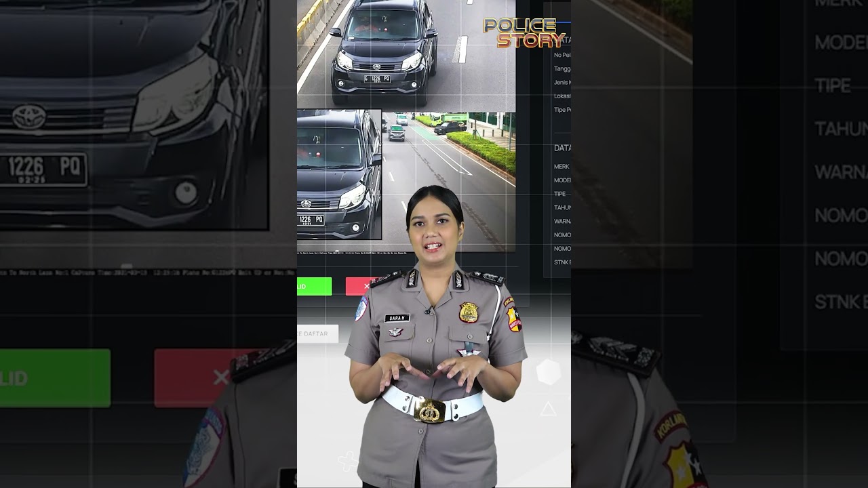Viewport: 868px width, 488px height.
Task: Click the small WARNA label in data panel
Action: (x=562, y=221)
